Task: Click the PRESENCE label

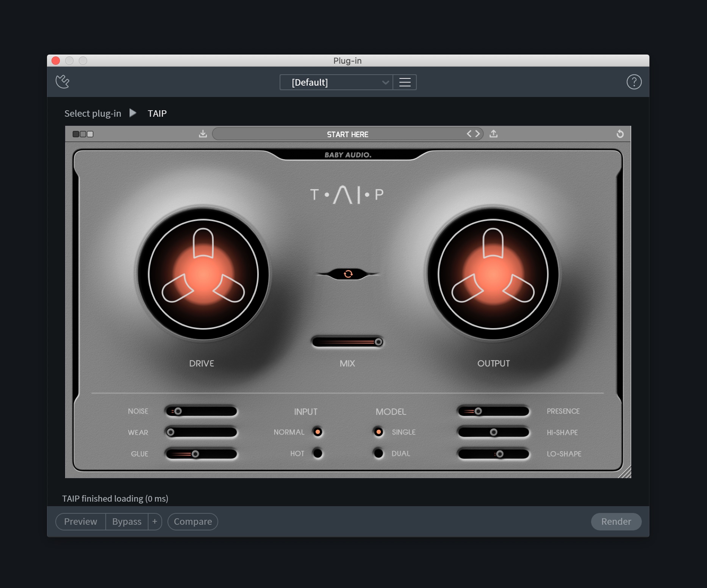Action: coord(563,411)
